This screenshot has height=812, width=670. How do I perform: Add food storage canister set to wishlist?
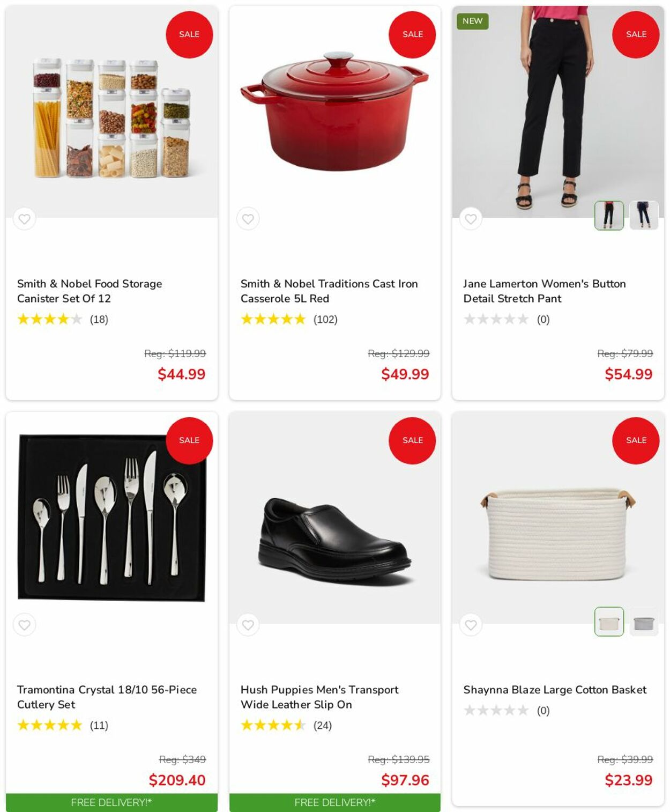(24, 219)
